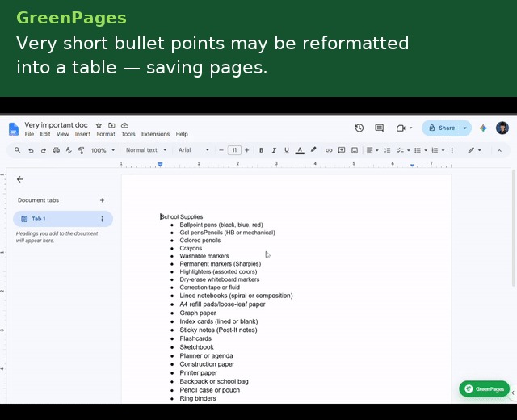Insert a link
The image size is (517, 420).
(329, 150)
